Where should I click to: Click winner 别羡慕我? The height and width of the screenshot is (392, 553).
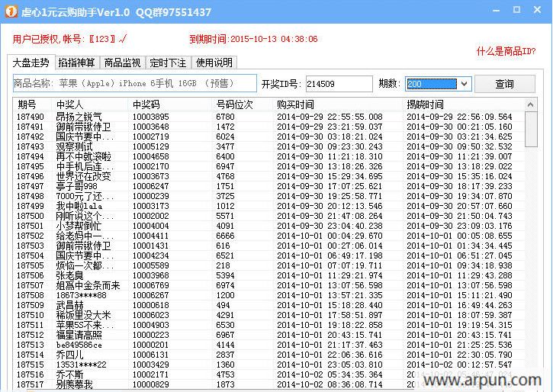point(75,384)
